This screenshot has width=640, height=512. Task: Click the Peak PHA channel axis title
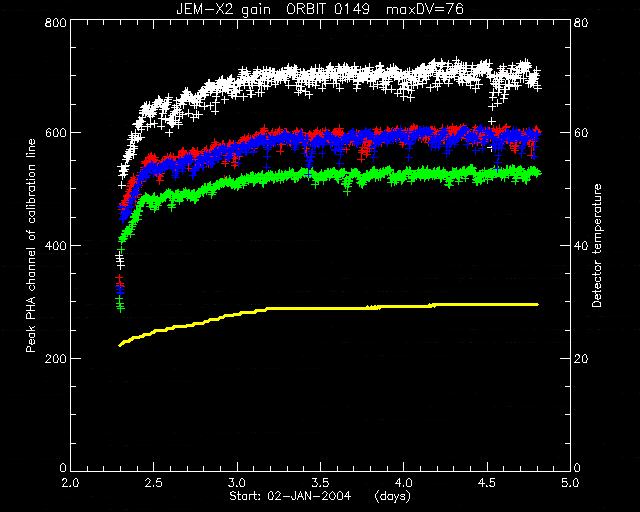pos(31,246)
